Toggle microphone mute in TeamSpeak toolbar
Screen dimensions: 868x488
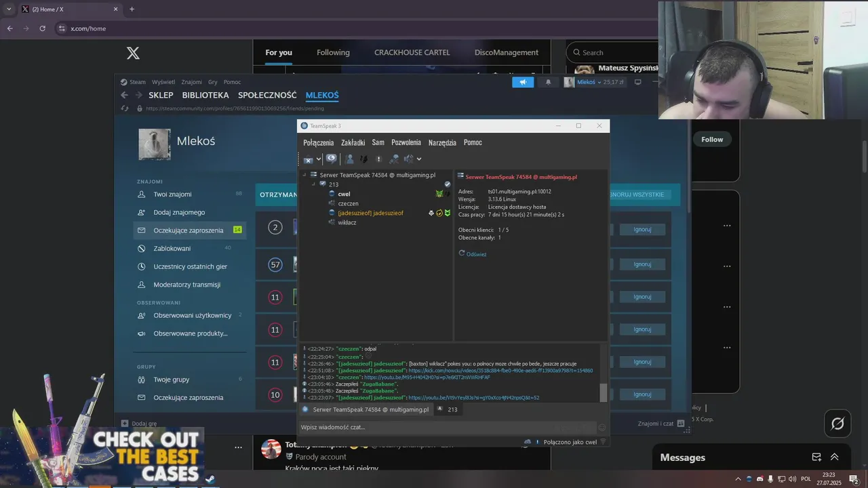(394, 159)
